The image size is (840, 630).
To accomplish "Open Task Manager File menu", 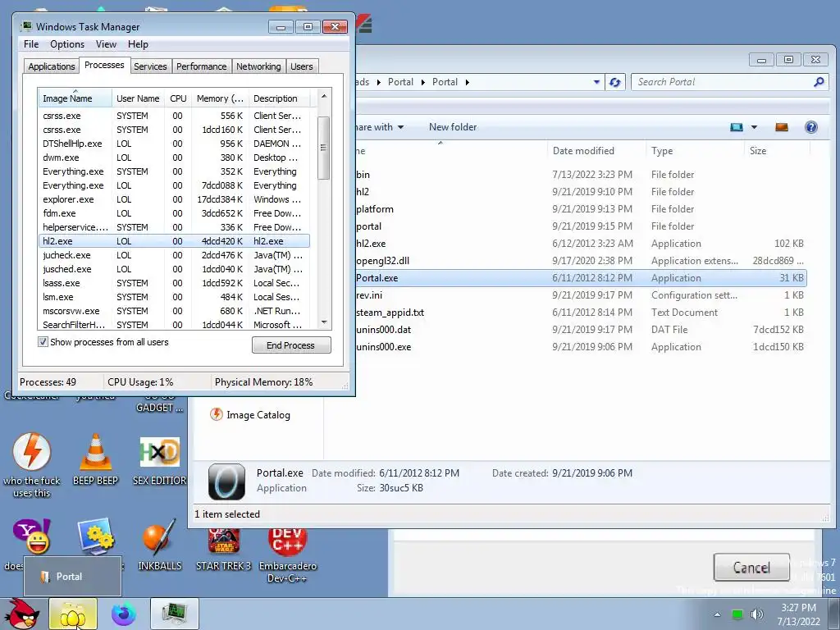I will [31, 44].
